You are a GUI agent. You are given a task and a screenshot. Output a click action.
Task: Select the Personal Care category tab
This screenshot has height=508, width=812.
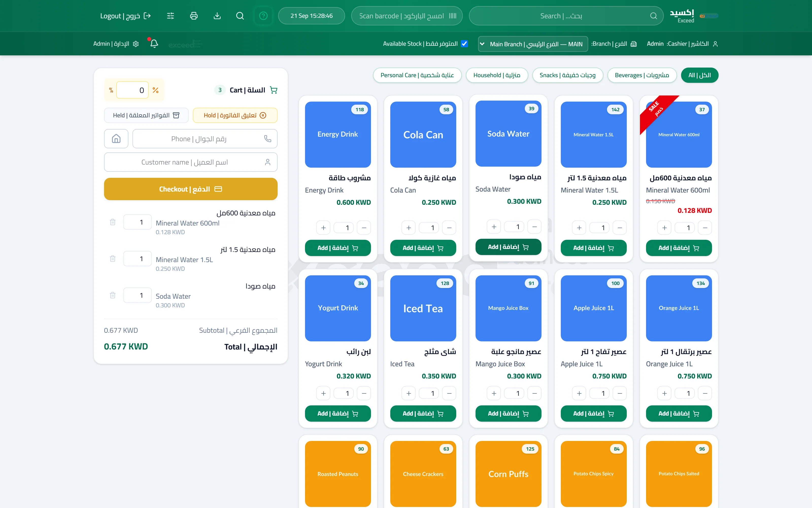pyautogui.click(x=417, y=75)
